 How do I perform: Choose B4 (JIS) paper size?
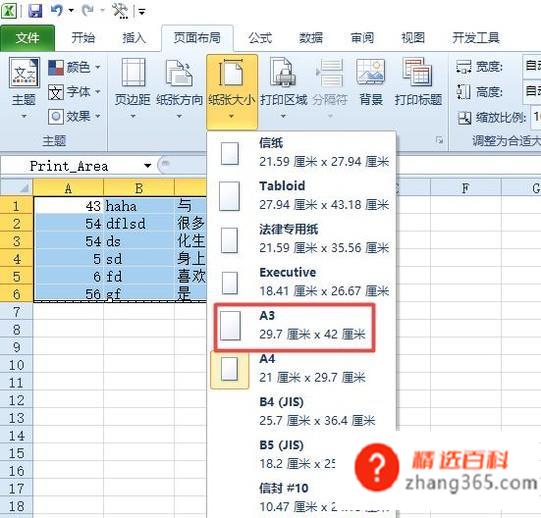coord(301,412)
